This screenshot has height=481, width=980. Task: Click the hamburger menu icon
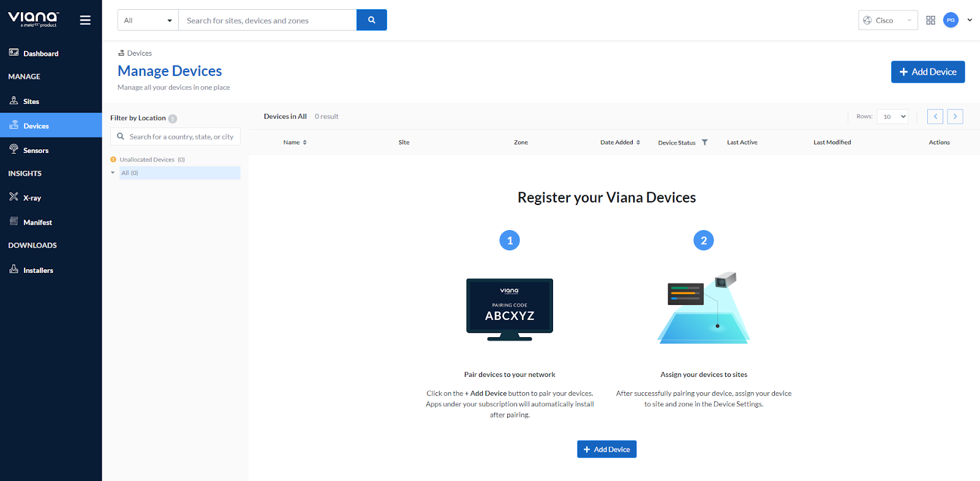[85, 20]
